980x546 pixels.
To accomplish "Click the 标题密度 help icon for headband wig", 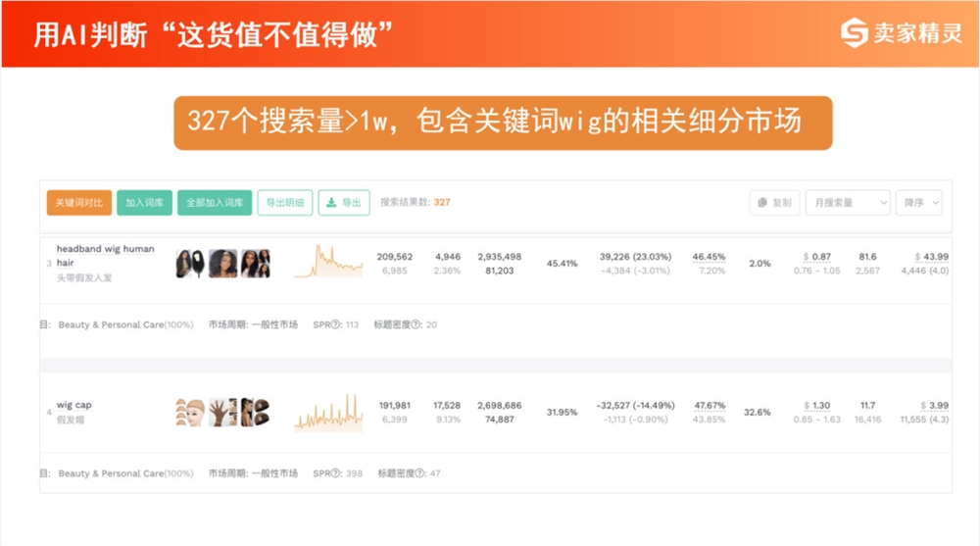I will (419, 324).
